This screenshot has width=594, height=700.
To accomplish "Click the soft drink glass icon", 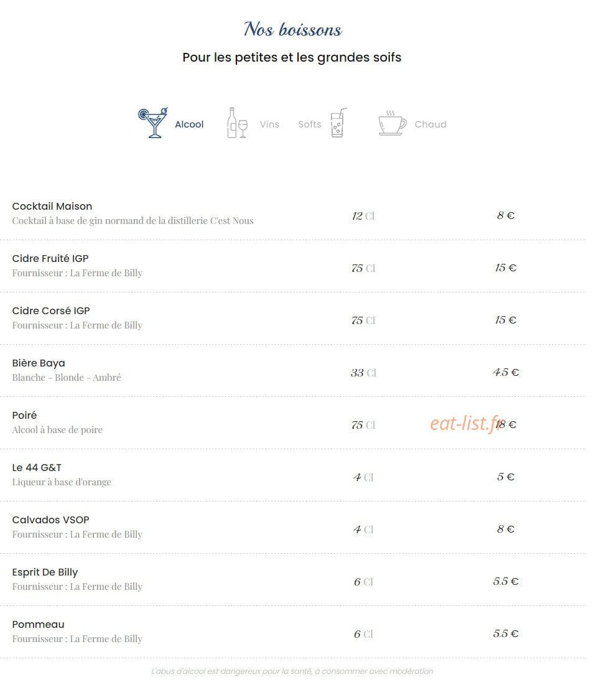I will coord(338,123).
